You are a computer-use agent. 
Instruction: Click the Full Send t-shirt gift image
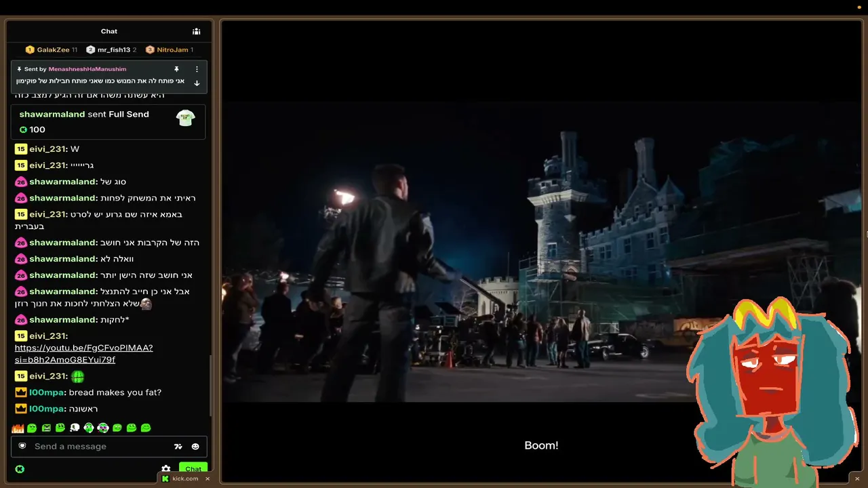pos(185,118)
